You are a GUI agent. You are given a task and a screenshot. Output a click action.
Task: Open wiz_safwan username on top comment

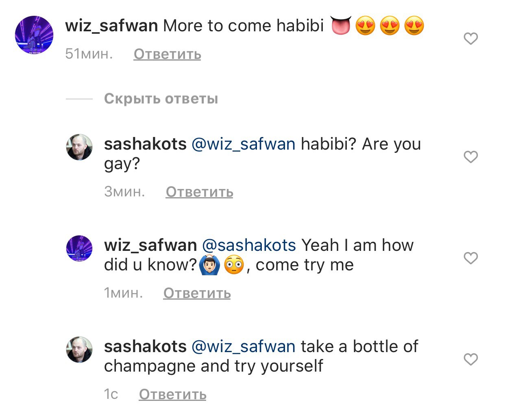click(111, 26)
